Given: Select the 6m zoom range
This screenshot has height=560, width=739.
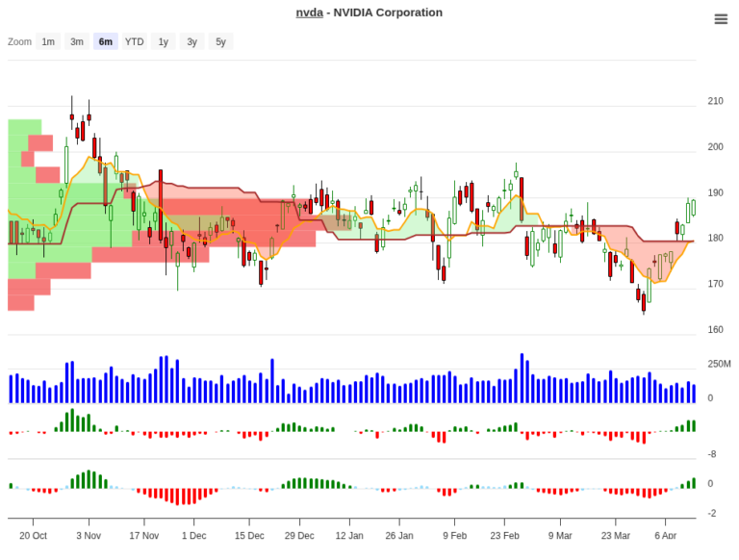Looking at the screenshot, I should [x=106, y=42].
